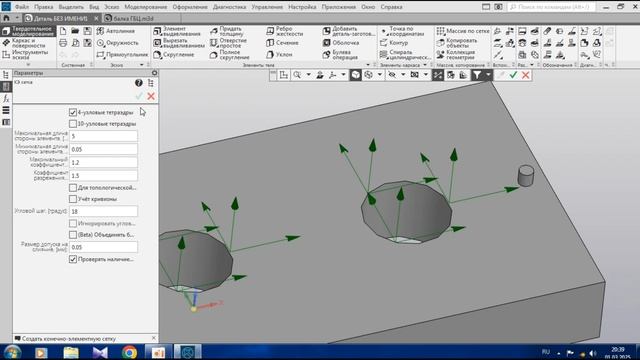Select the Оболочка shell tool
The height and width of the screenshot is (360, 640).
point(341,42)
